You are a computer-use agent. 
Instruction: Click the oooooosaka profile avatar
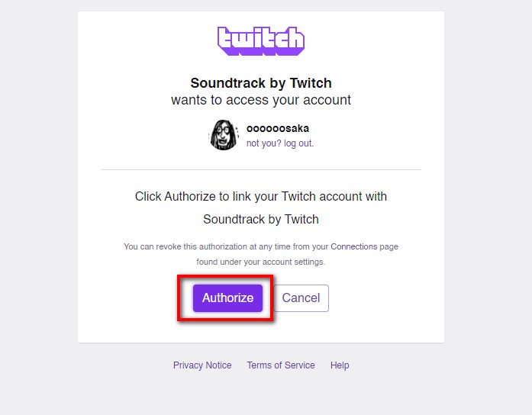tap(224, 135)
